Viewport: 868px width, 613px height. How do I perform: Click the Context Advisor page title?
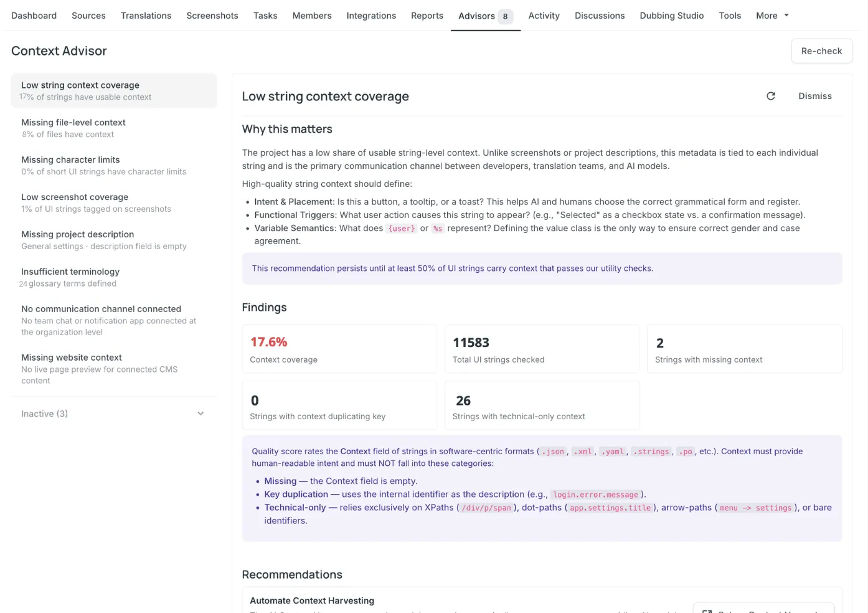click(59, 51)
